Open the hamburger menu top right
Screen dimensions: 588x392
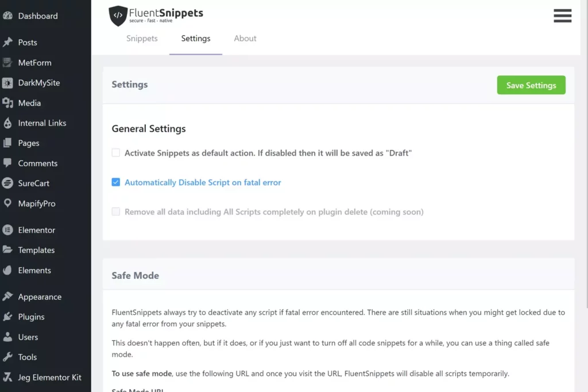(562, 16)
